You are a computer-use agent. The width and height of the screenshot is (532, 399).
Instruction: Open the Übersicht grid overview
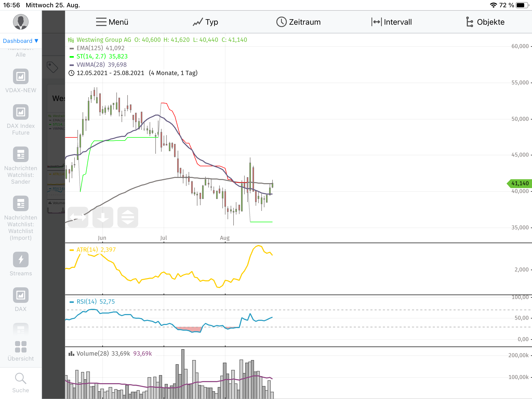point(21,347)
